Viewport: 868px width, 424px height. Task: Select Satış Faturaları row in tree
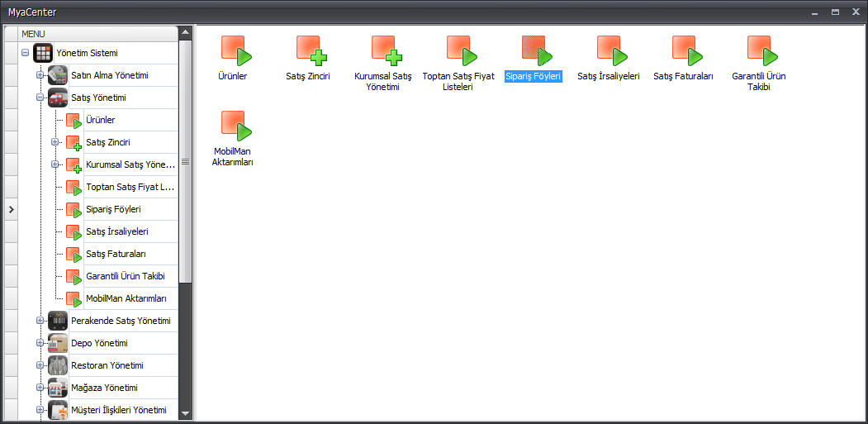(x=131, y=254)
